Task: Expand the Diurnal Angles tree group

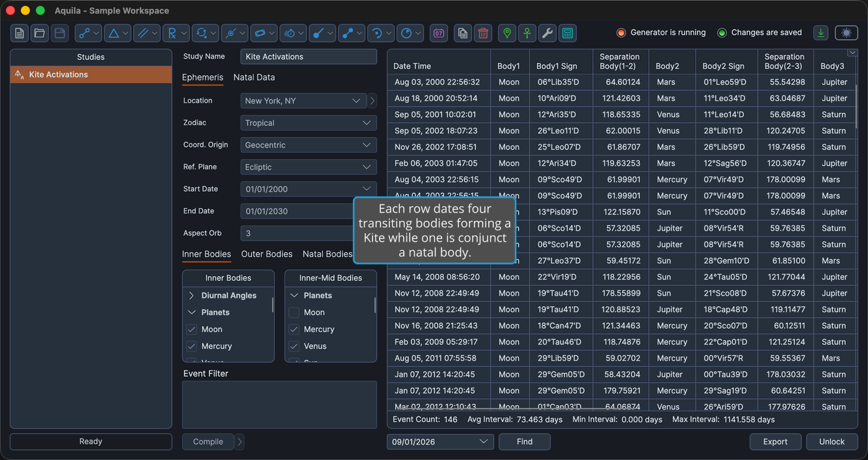Action: (x=192, y=296)
